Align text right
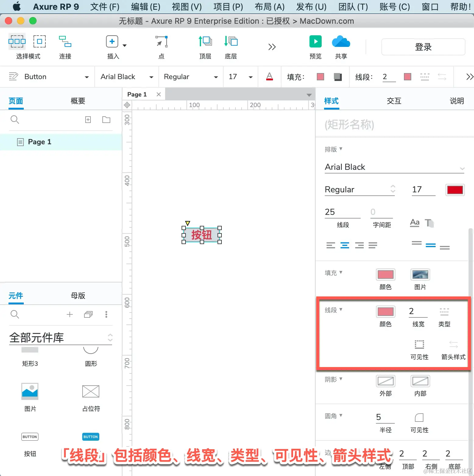This screenshot has width=474, height=476. pos(359,245)
